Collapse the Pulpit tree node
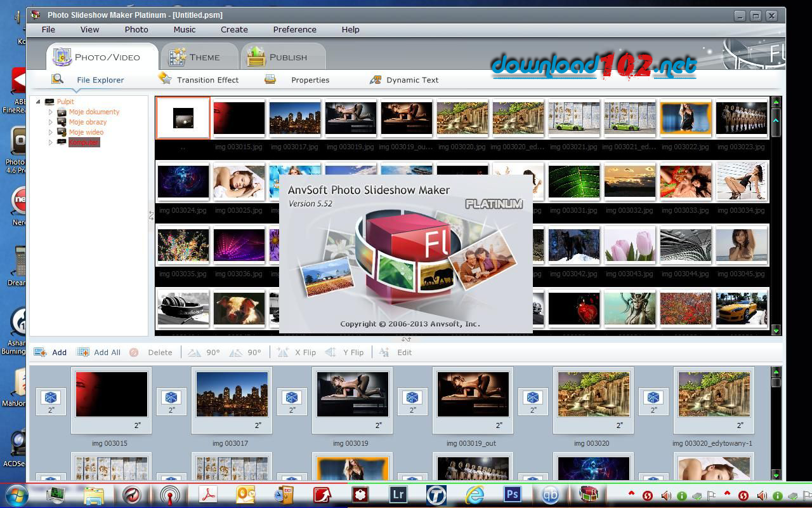This screenshot has height=508, width=812. coord(38,102)
